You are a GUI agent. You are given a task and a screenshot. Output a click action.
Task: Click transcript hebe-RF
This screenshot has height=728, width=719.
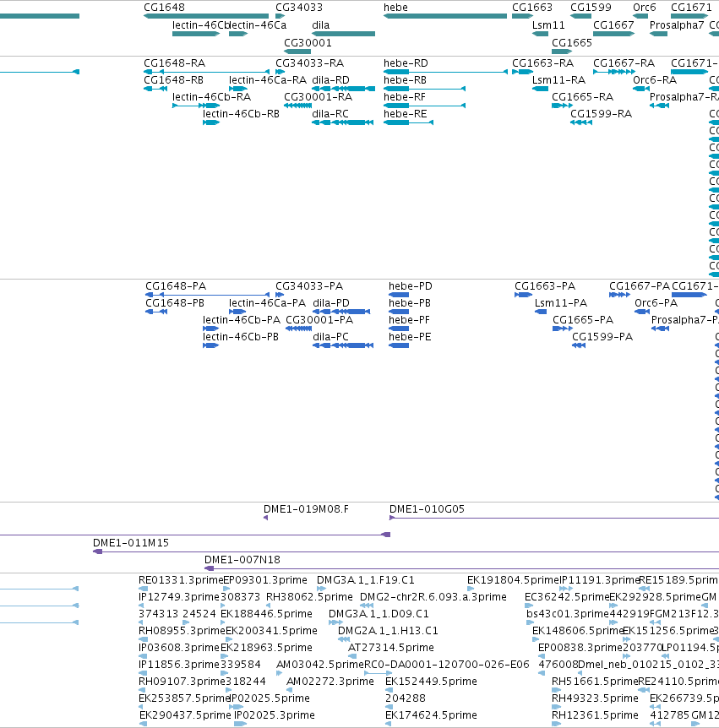pyautogui.click(x=404, y=96)
